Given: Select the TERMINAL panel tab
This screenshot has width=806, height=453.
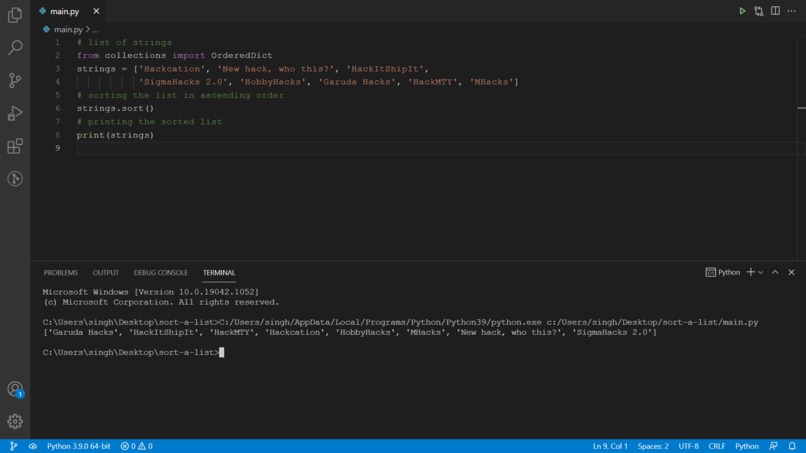Looking at the screenshot, I should click(x=219, y=273).
